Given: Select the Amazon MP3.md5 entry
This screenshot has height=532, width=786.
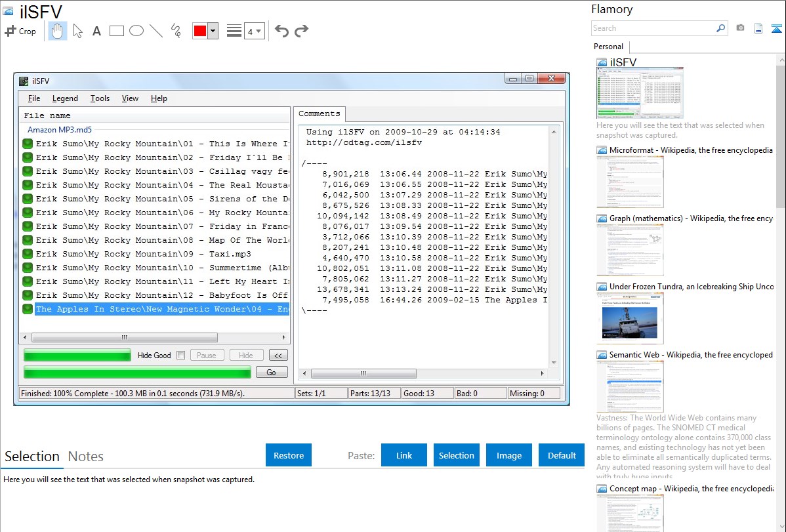Looking at the screenshot, I should click(x=60, y=130).
